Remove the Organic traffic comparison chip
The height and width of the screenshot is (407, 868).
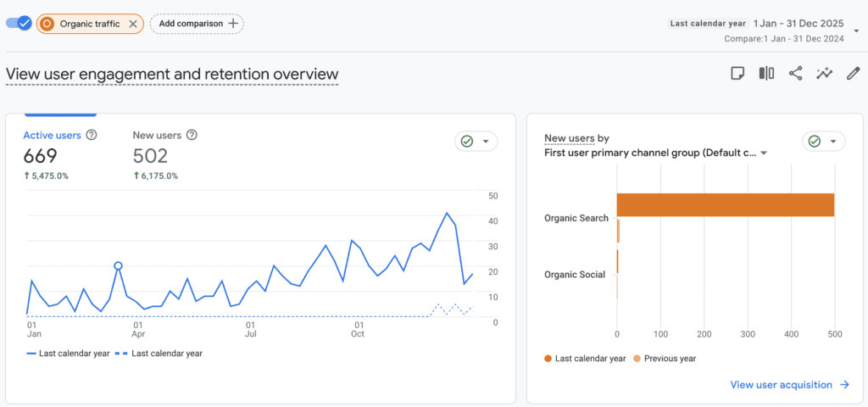pos(133,24)
